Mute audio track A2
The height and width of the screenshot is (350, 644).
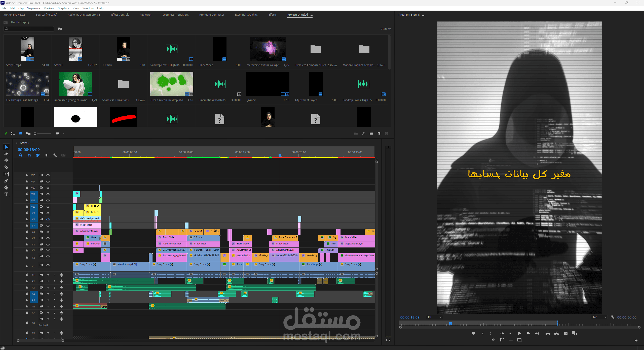click(48, 281)
